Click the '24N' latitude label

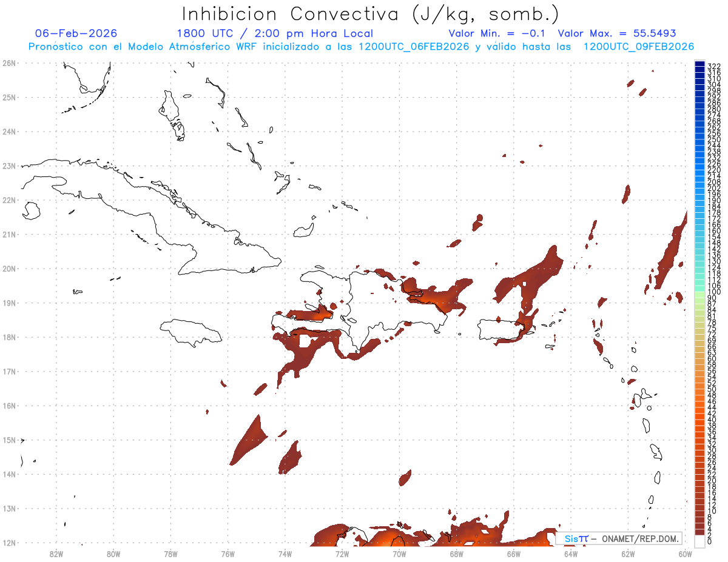tap(8, 132)
